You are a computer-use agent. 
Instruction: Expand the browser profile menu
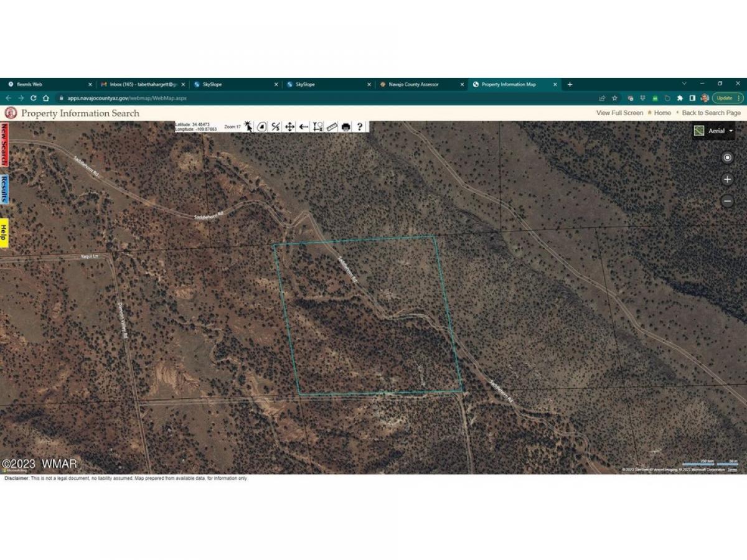[x=704, y=98]
